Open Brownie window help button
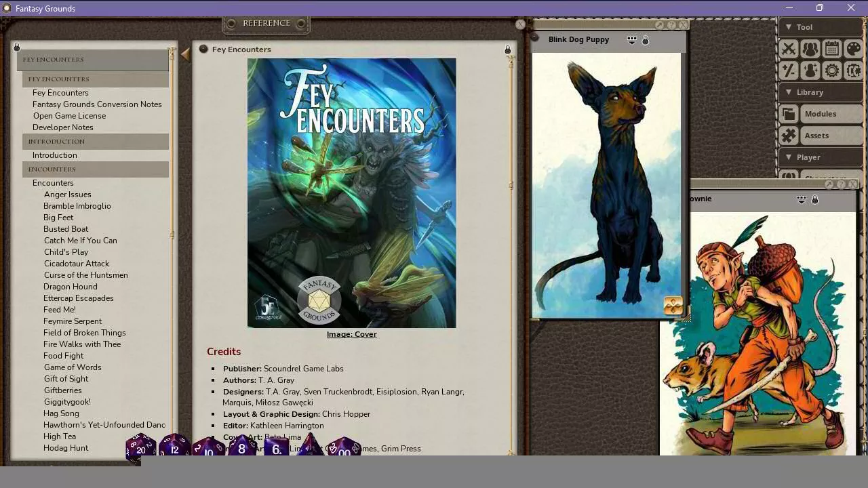This screenshot has width=868, height=488. tap(841, 184)
